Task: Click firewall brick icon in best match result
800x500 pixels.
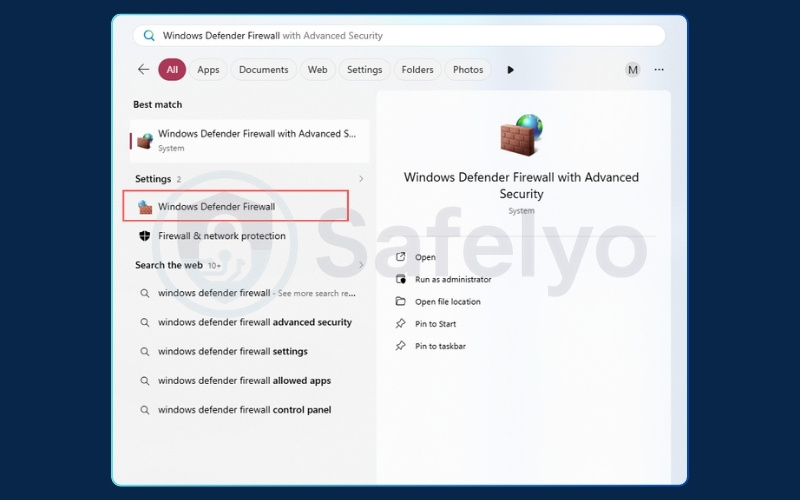Action: pos(145,141)
